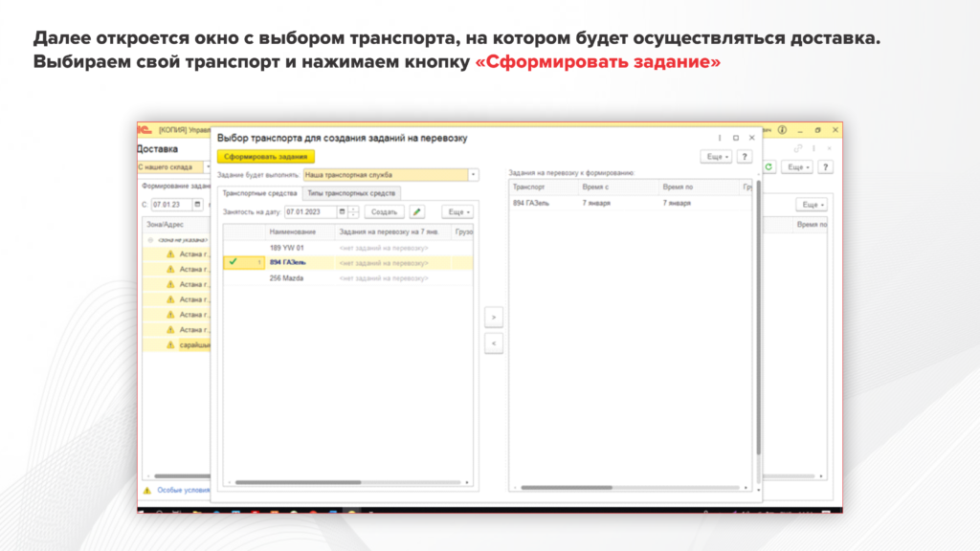Open the dialog's three-dot options menu

click(720, 138)
